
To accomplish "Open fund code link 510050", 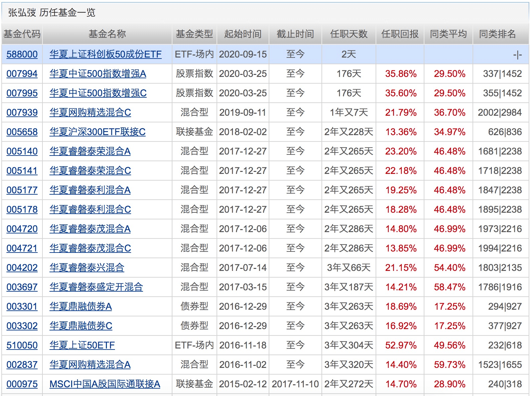I will (22, 345).
